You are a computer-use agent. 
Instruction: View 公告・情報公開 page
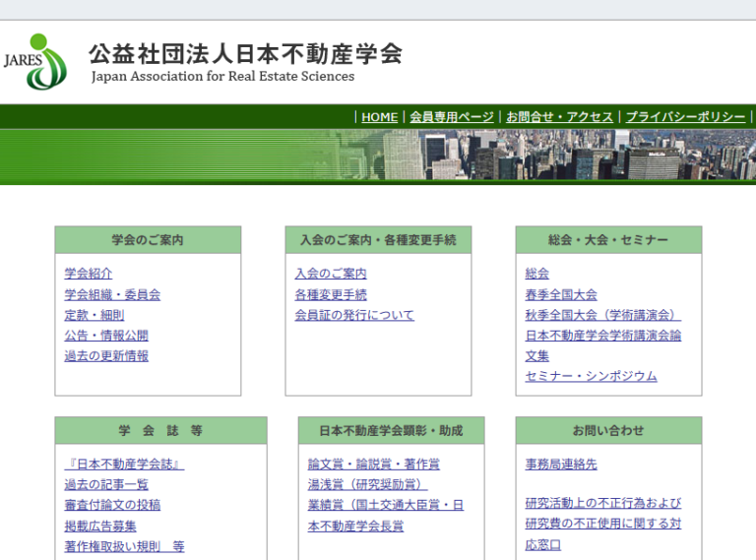(106, 336)
